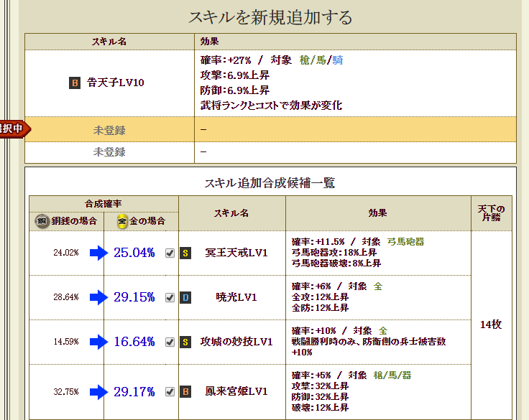
Task: Click the red 選択中 marker tab
Action: [x=15, y=129]
